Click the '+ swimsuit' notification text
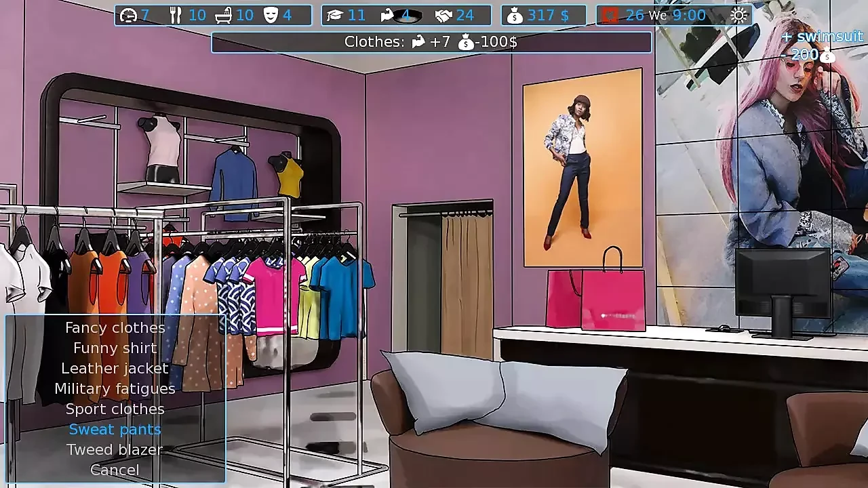This screenshot has width=868, height=488. pos(823,37)
